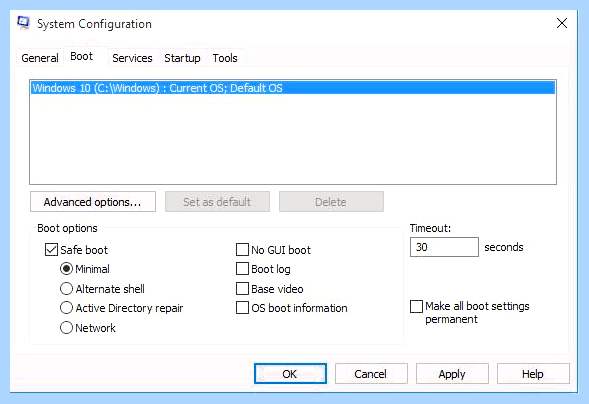Select the Boot tab

82,57
